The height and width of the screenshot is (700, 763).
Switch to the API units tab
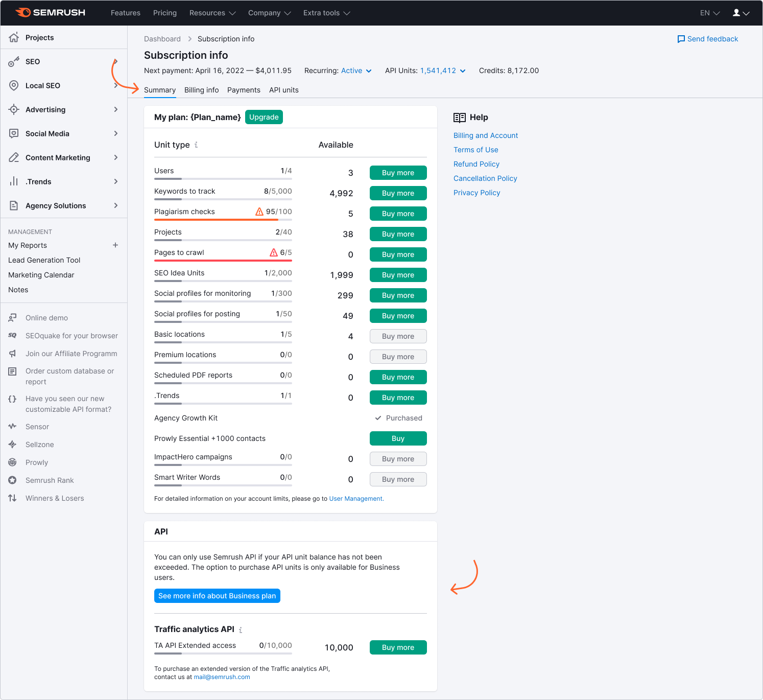284,90
